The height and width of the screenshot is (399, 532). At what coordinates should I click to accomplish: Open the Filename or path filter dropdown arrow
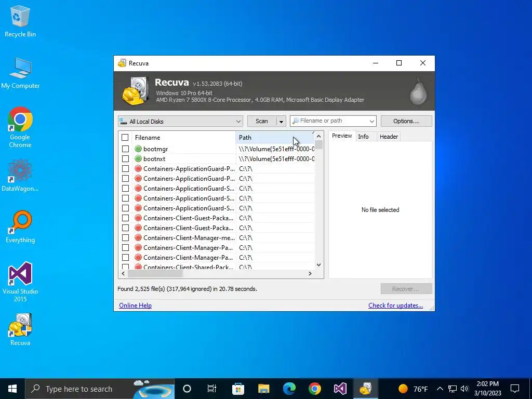click(372, 121)
